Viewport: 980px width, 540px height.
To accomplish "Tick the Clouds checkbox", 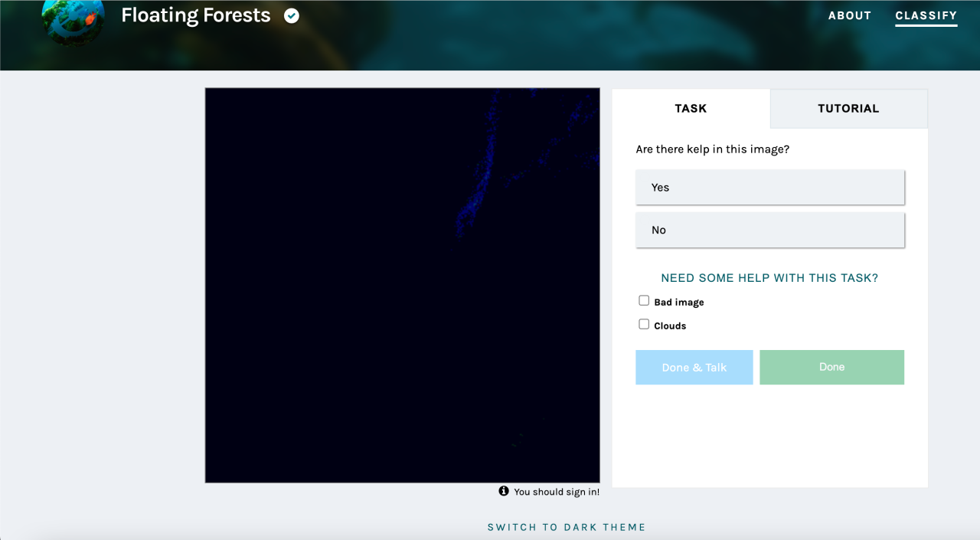I will 644,325.
